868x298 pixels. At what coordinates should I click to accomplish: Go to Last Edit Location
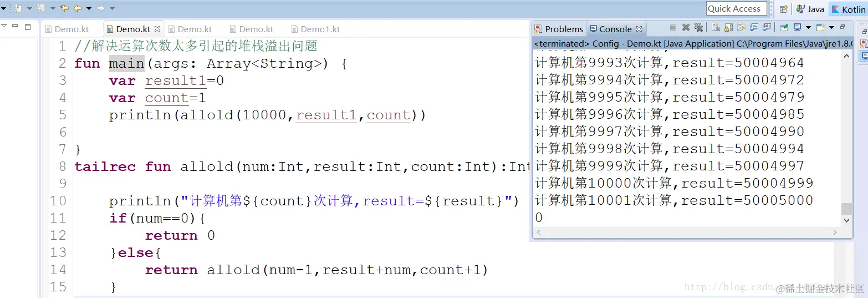coord(64,8)
